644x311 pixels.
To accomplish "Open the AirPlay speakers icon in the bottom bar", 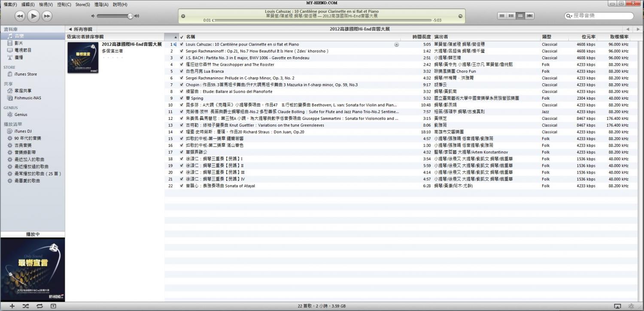I will (617, 306).
